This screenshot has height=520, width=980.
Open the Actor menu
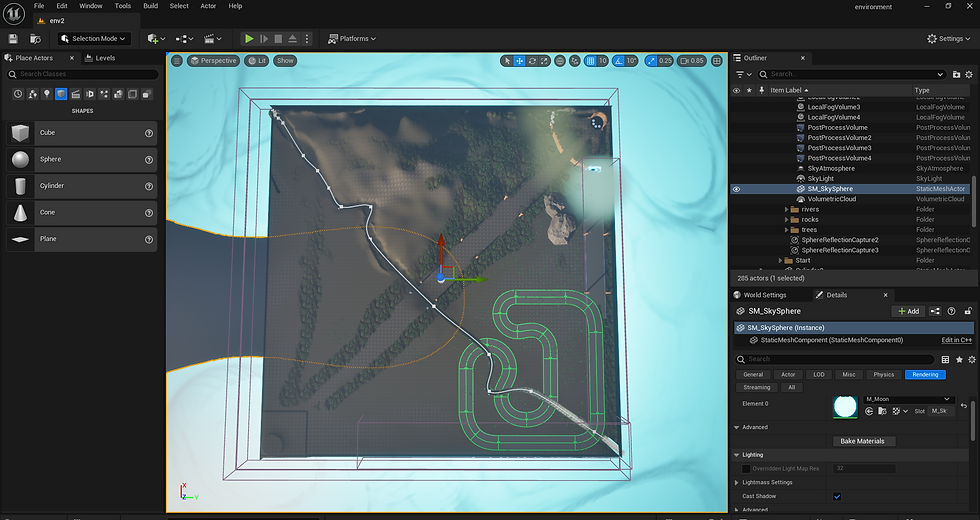(x=208, y=6)
